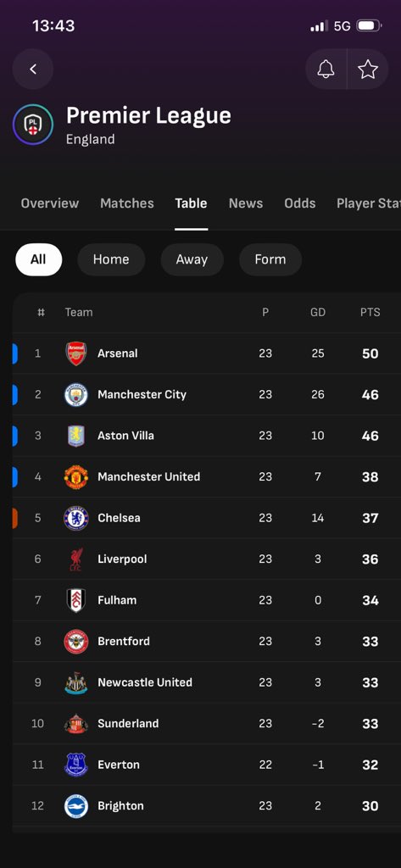The width and height of the screenshot is (401, 868).
Task: Sort by the PTS column header
Action: pyautogui.click(x=370, y=312)
